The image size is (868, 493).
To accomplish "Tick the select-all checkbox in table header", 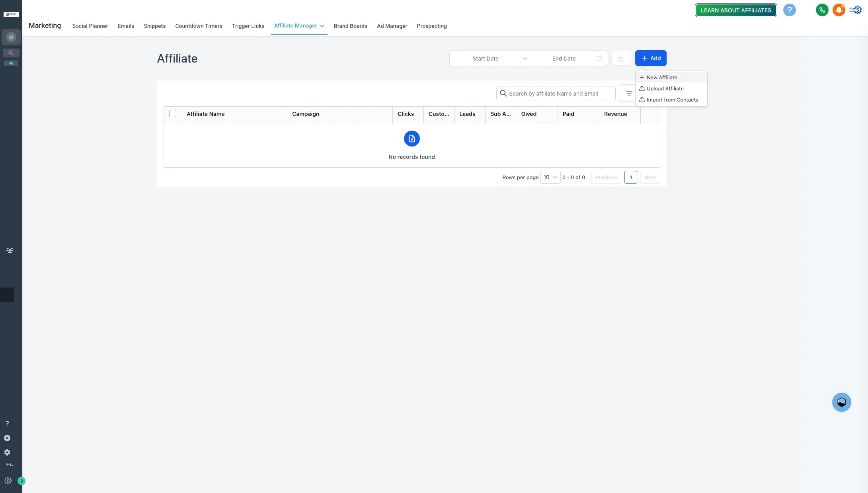I will 173,113.
